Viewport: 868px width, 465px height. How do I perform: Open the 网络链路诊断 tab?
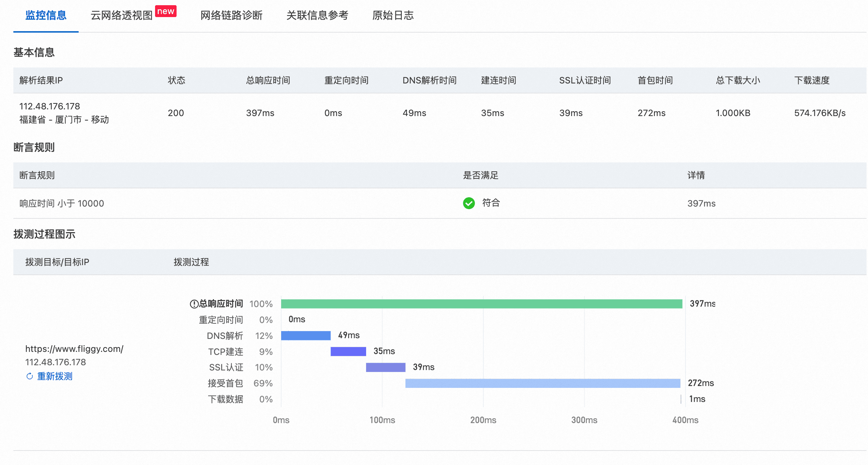point(231,15)
